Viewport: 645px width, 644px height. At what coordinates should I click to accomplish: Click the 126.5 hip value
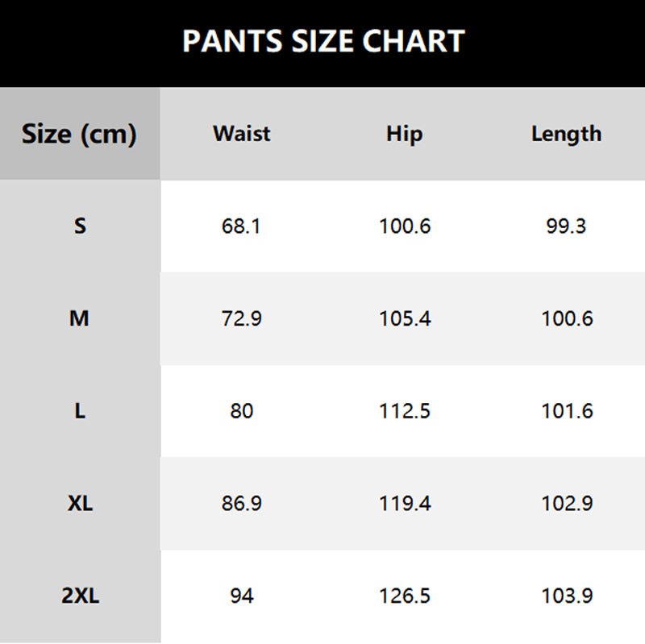405,596
